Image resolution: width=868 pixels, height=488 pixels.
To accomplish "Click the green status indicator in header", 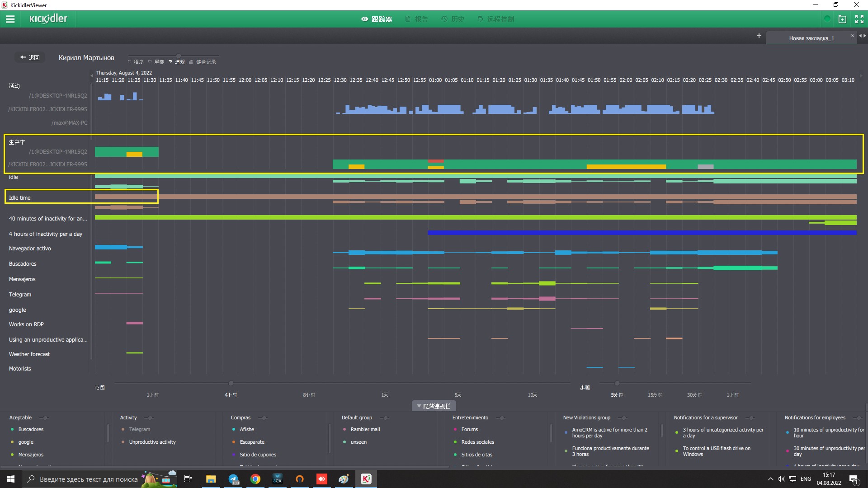I will [x=827, y=19].
